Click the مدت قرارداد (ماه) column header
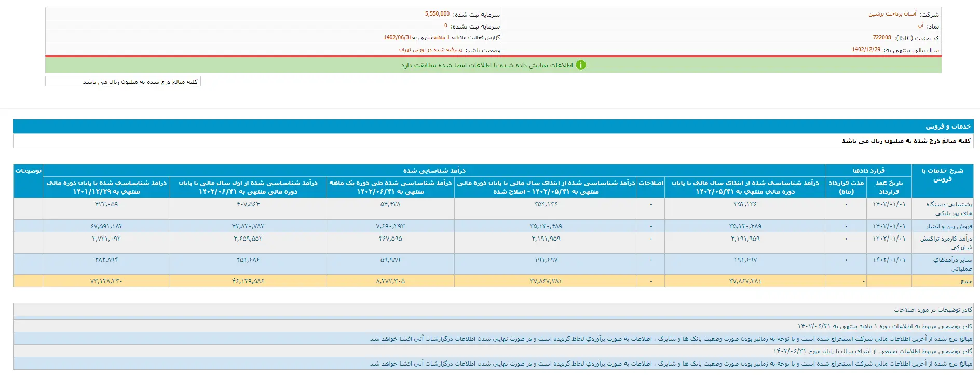Viewport: 980px width, 377px height. pos(846,187)
